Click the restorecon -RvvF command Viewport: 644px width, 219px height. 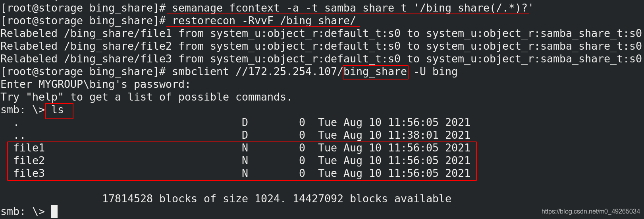(x=264, y=21)
